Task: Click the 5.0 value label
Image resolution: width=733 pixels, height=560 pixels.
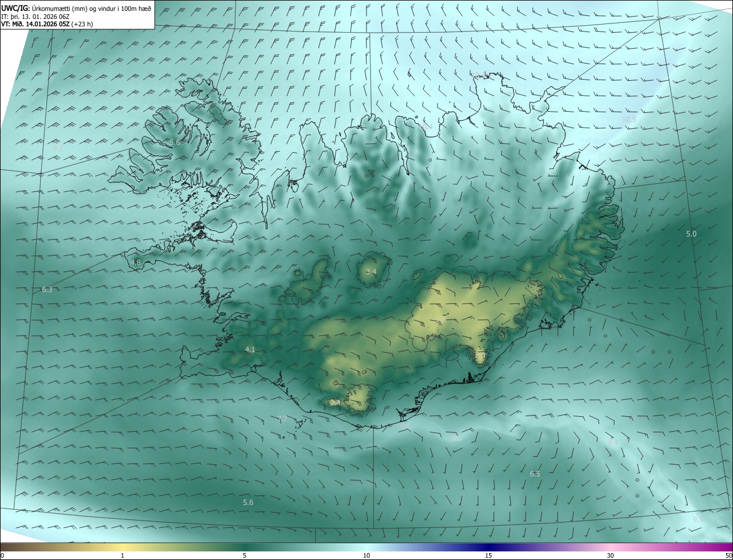Action: pos(691,234)
